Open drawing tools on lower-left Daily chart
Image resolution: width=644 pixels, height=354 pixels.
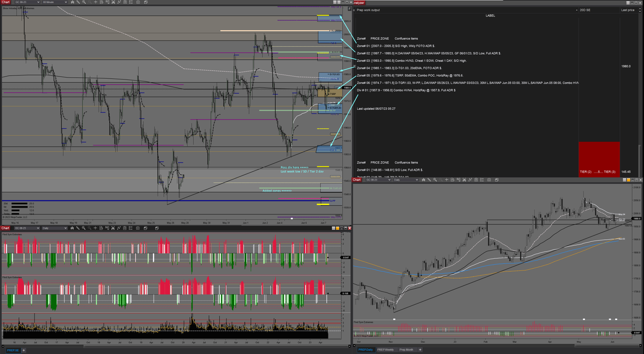click(78, 228)
